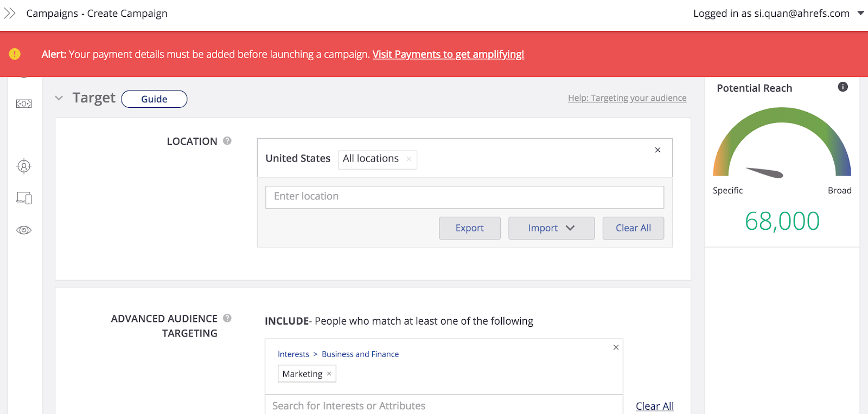
Task: Open the logged-in account dropdown arrow
Action: coord(860,14)
